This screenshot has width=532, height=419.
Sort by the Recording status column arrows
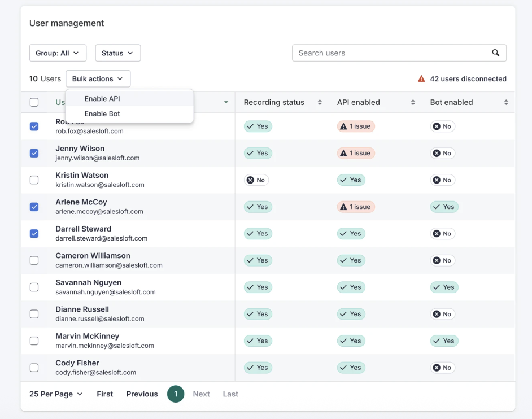320,102
